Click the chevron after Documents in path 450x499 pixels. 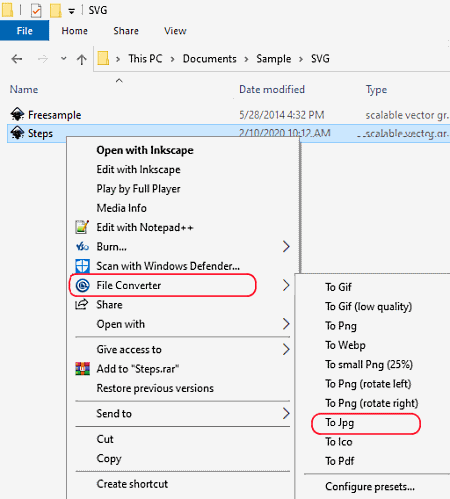coord(246,59)
